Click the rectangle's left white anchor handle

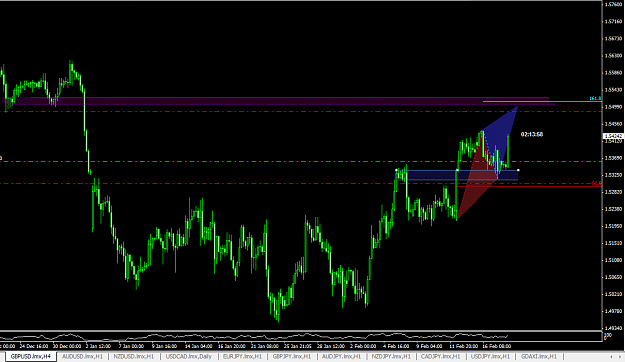pos(396,171)
